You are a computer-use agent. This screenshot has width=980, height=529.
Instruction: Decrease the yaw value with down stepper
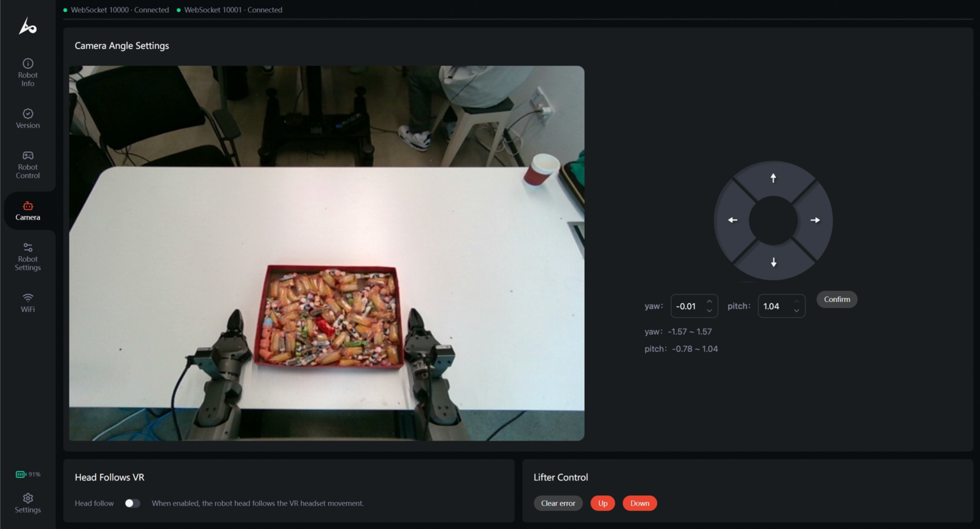pyautogui.click(x=710, y=311)
